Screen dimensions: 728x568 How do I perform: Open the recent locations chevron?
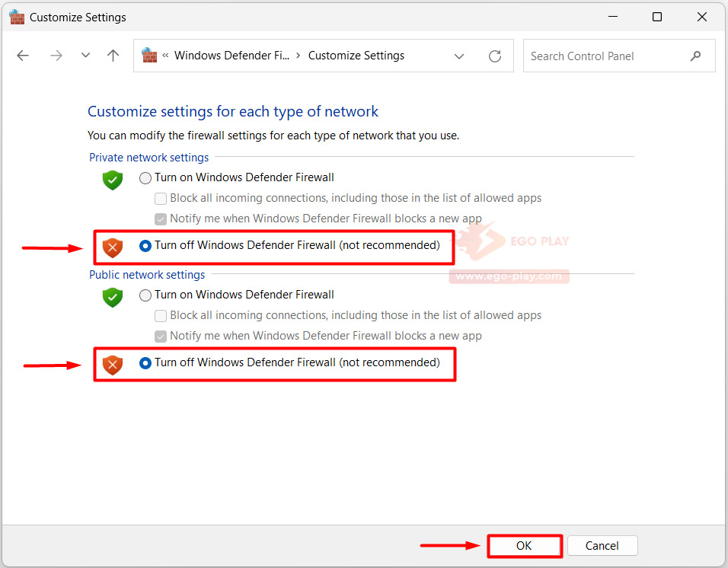pos(85,56)
